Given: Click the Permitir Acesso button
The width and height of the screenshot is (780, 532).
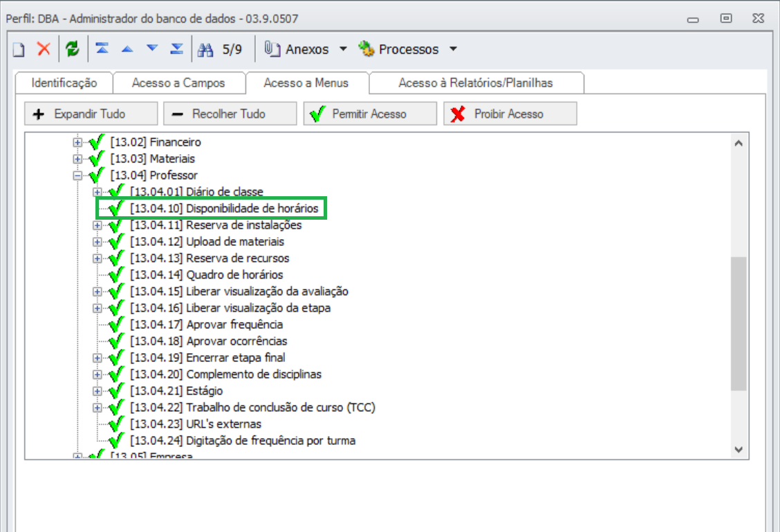Looking at the screenshot, I should [370, 114].
